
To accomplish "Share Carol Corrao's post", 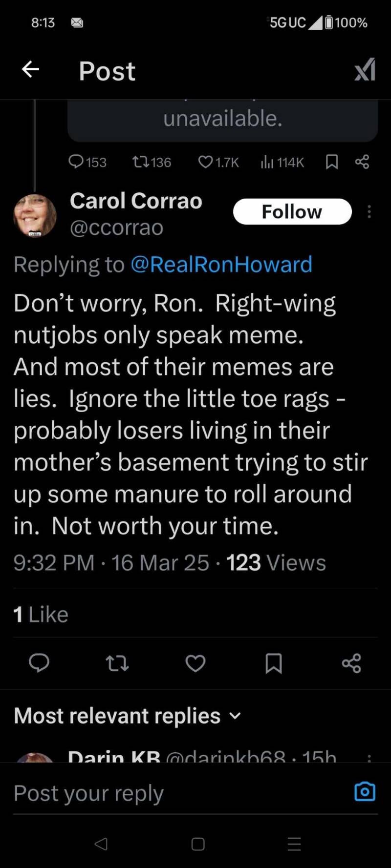I will 351,663.
